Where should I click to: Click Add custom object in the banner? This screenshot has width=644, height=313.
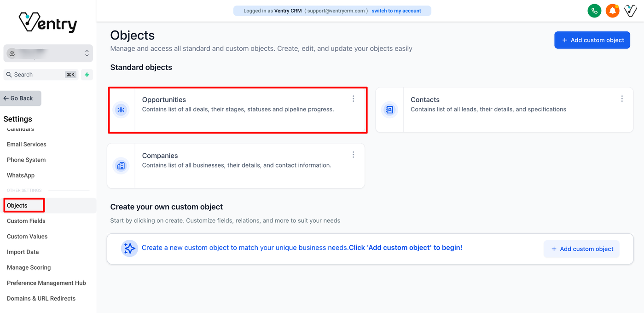tap(581, 249)
